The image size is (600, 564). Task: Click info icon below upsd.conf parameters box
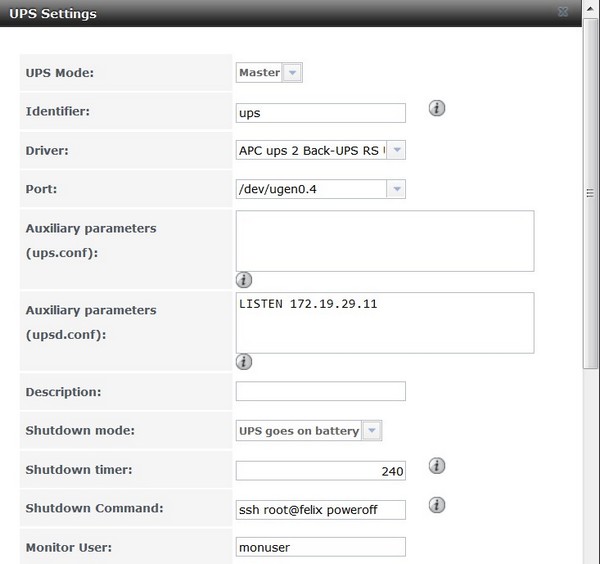243,362
